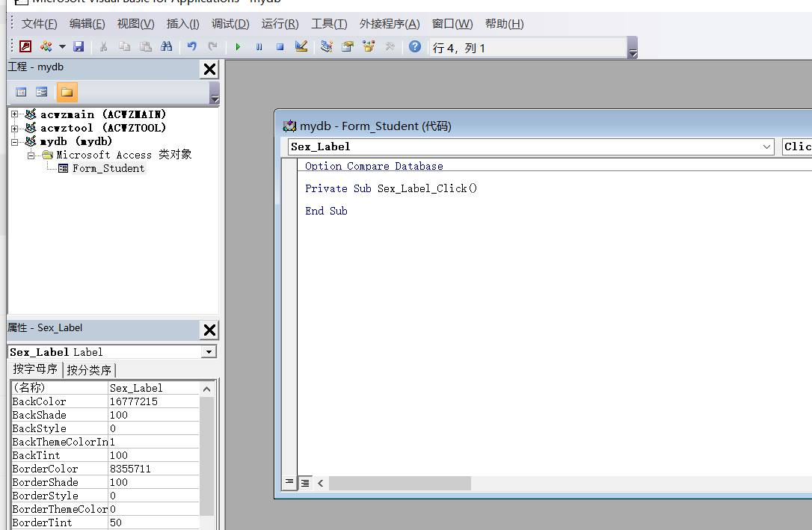
Task: Click the Undo arrow icon
Action: tap(192, 47)
